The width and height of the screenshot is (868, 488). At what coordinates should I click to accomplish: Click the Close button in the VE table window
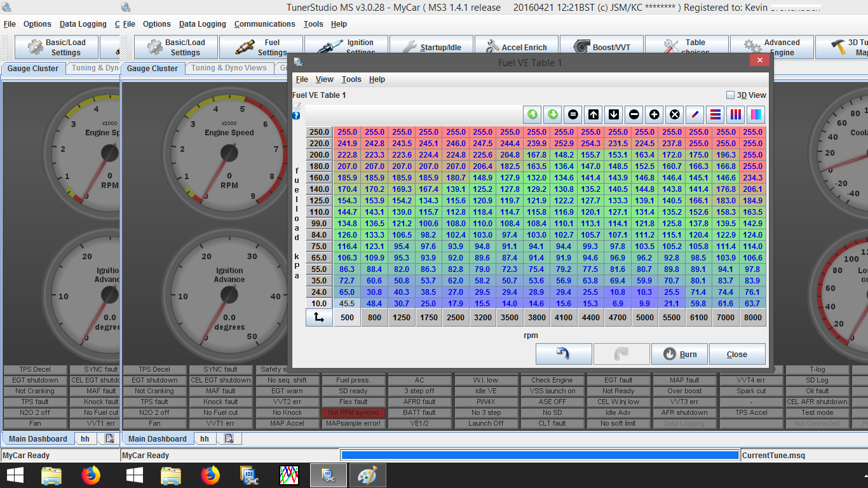tap(737, 354)
